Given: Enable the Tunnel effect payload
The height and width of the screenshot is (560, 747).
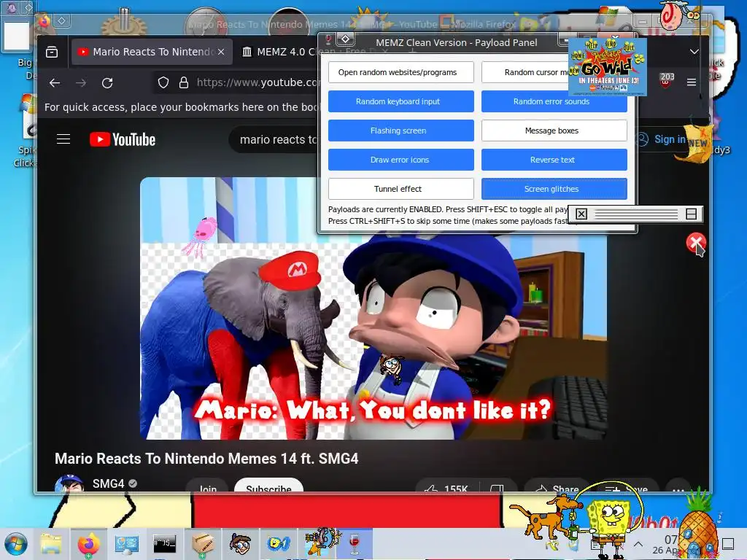Looking at the screenshot, I should tap(400, 189).
